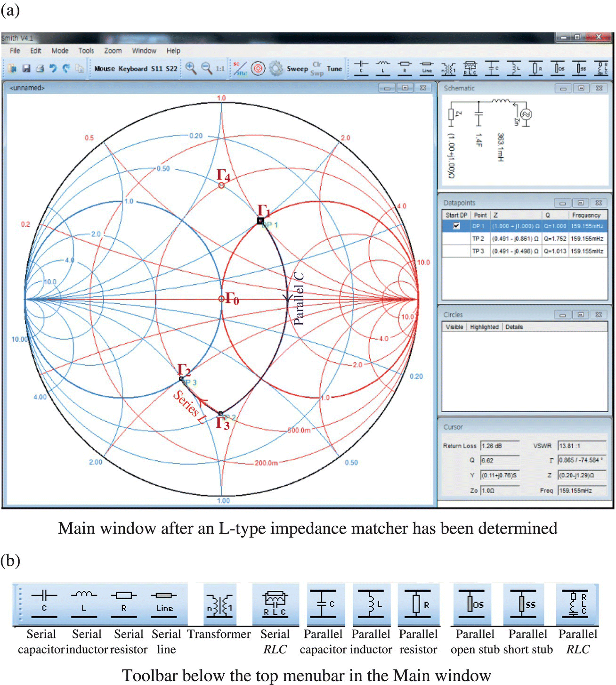Viewport: 616px width, 685px height.
Task: Click the Point column header in Datapoints
Action: coord(480,215)
